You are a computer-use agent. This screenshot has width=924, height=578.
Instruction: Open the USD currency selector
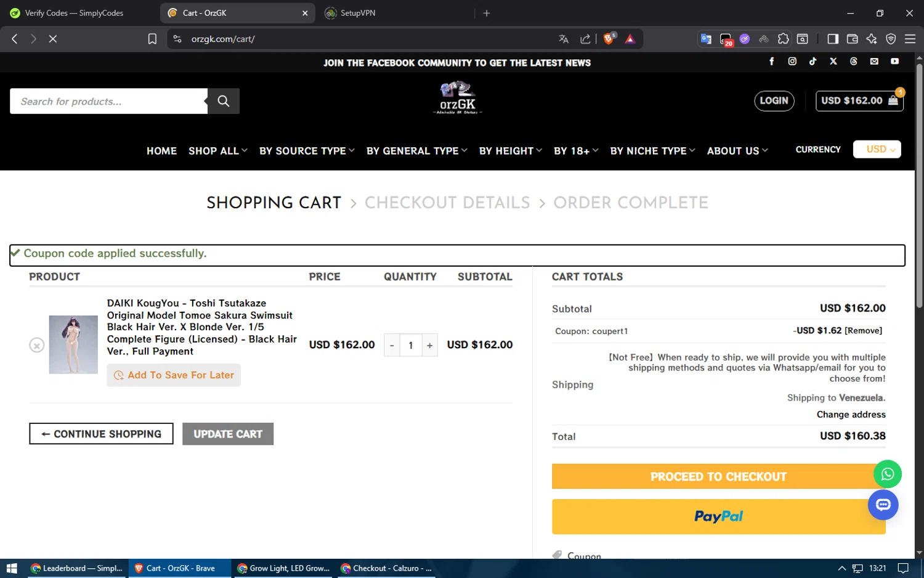pyautogui.click(x=877, y=149)
